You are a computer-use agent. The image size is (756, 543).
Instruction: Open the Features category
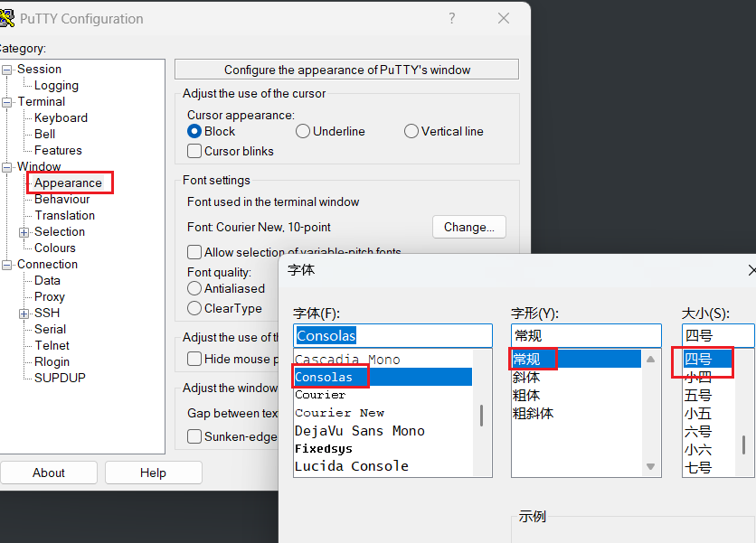(58, 150)
